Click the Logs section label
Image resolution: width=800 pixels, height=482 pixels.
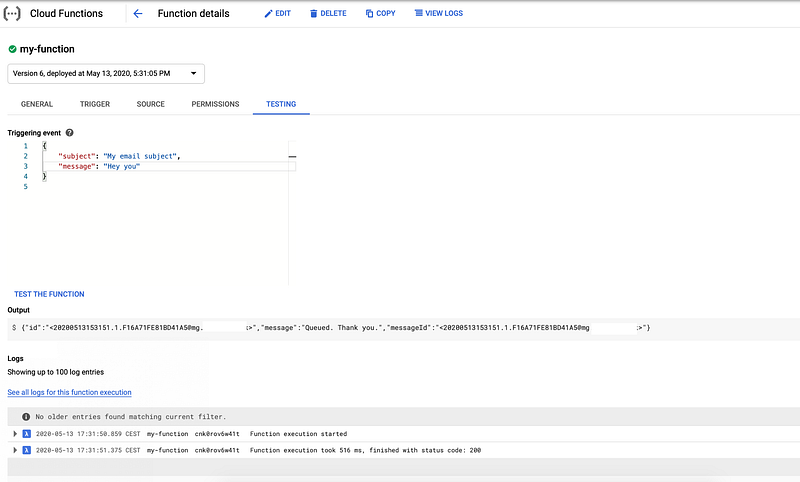[x=15, y=359]
